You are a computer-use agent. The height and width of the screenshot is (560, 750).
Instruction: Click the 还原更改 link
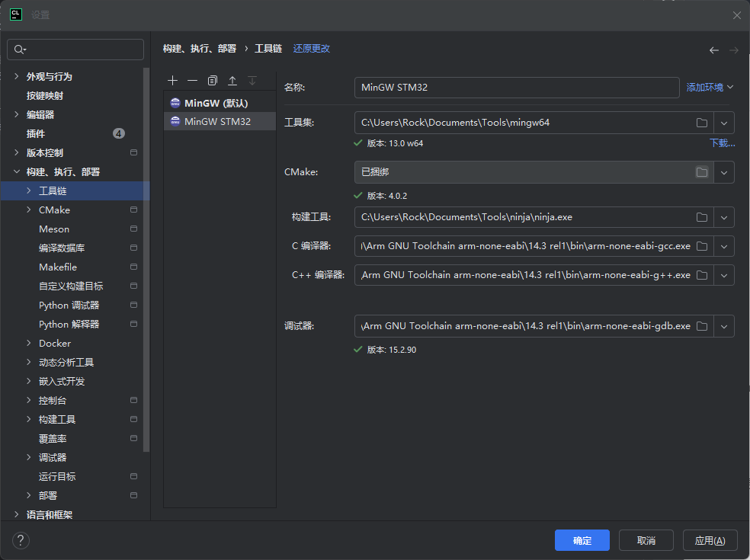tap(311, 48)
